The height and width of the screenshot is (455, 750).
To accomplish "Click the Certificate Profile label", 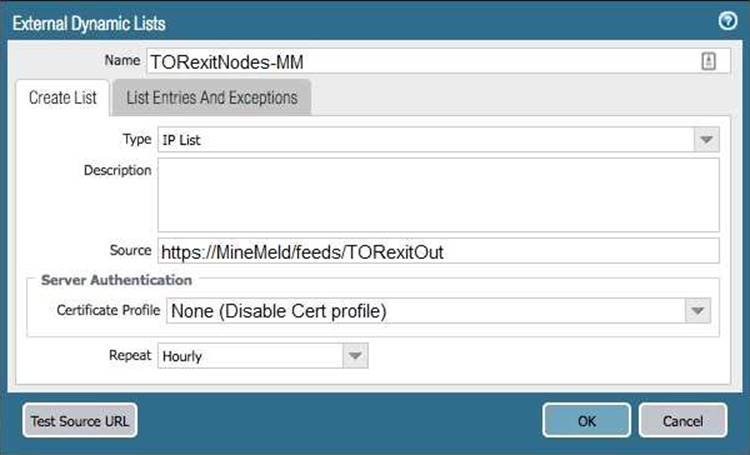I will (108, 311).
